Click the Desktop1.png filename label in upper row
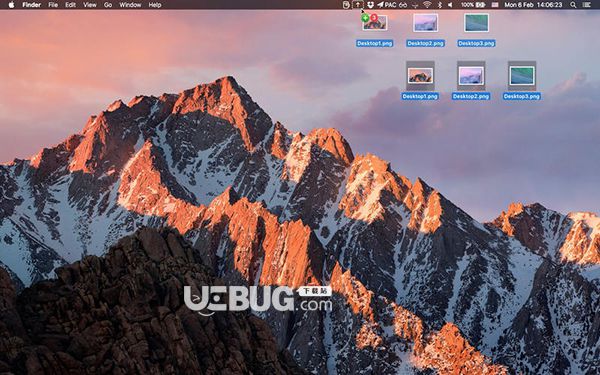600x375 pixels. coord(375,43)
